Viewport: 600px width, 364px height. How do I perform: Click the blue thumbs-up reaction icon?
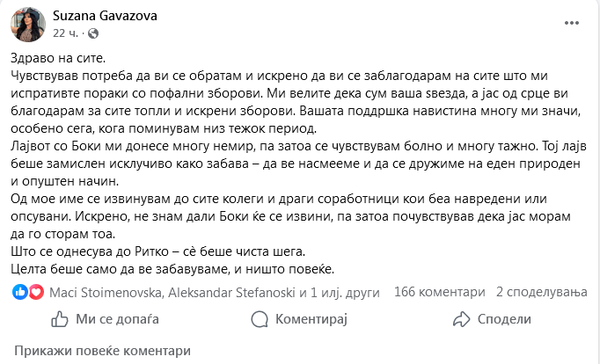pyautogui.click(x=21, y=291)
